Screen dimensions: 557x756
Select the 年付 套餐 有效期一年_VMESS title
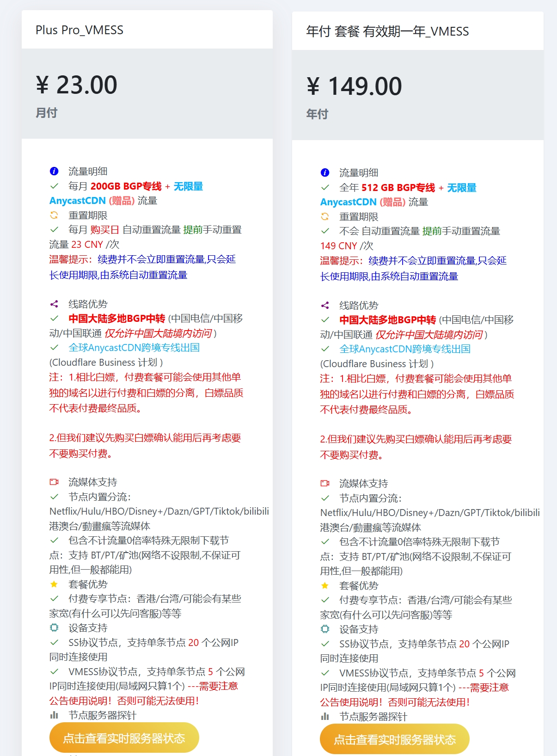(x=387, y=31)
